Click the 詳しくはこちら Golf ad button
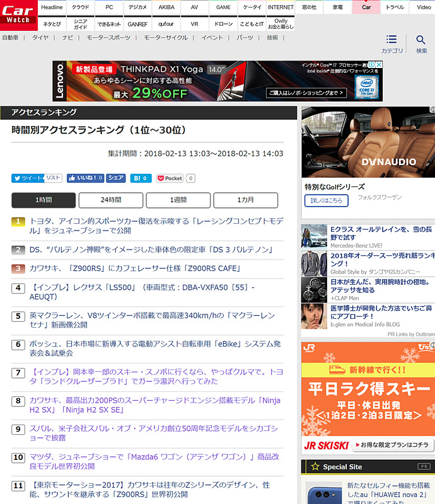 pos(327,200)
